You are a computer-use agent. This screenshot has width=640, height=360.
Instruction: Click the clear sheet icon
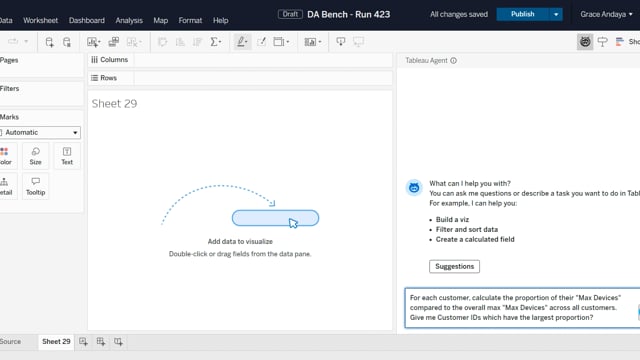[x=133, y=42]
